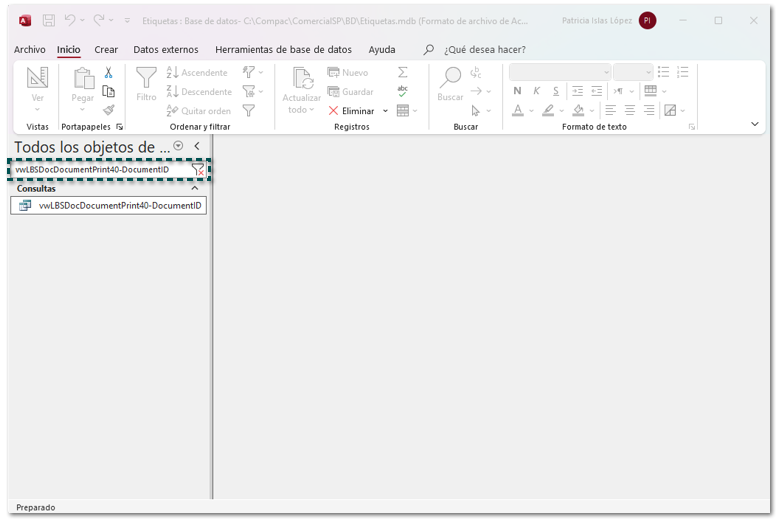
Task: Toggle underline (S) formatting
Action: click(556, 91)
